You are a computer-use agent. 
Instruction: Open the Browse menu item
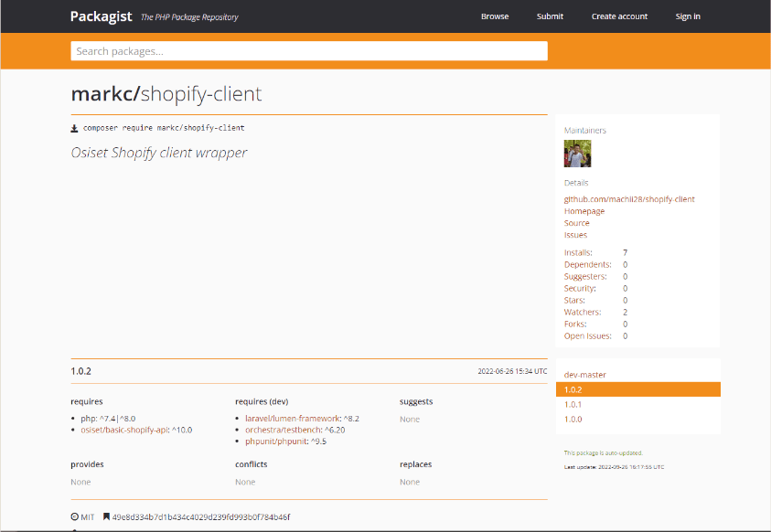(x=494, y=16)
